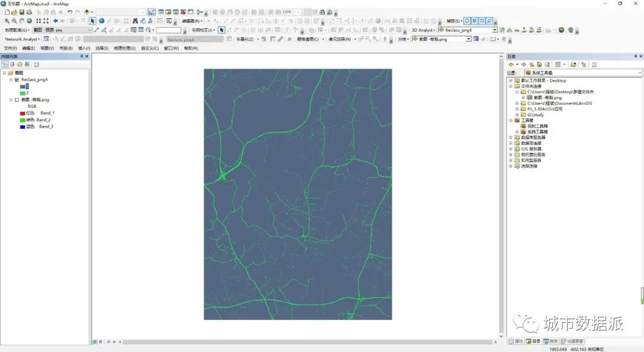Click the red Band_1 color swatch

[x=23, y=113]
